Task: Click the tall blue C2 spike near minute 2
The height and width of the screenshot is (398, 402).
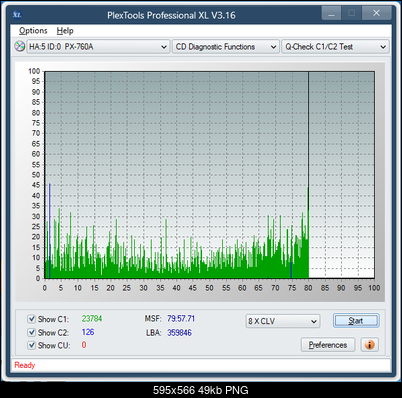Action: 50,230
